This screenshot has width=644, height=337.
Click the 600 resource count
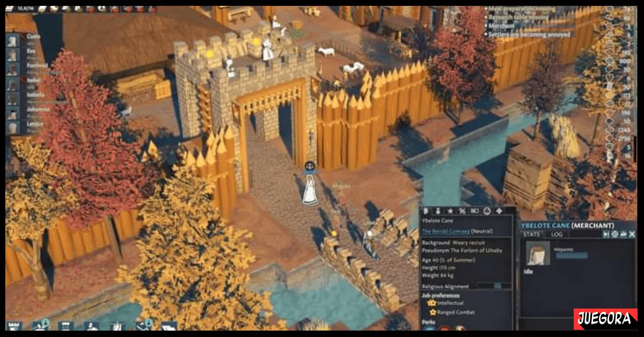click(625, 61)
